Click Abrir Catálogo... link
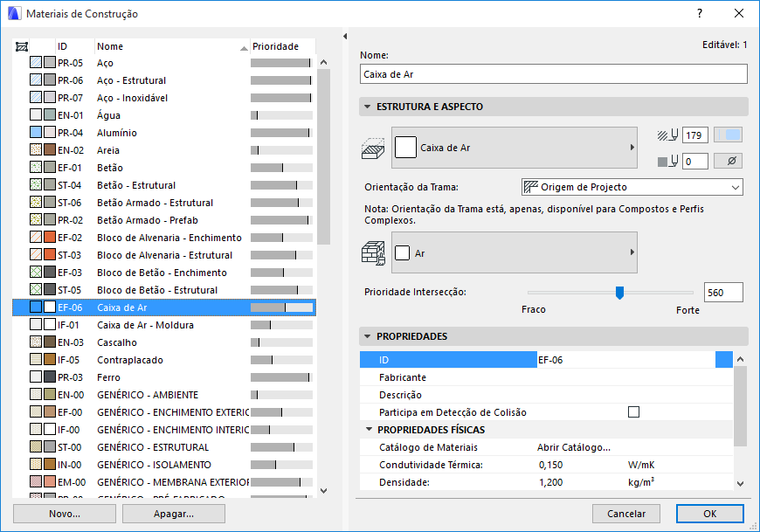The height and width of the screenshot is (532, 760). tap(573, 447)
